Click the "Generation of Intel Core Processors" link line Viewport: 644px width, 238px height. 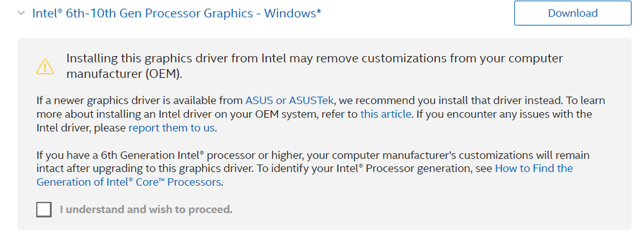(129, 182)
